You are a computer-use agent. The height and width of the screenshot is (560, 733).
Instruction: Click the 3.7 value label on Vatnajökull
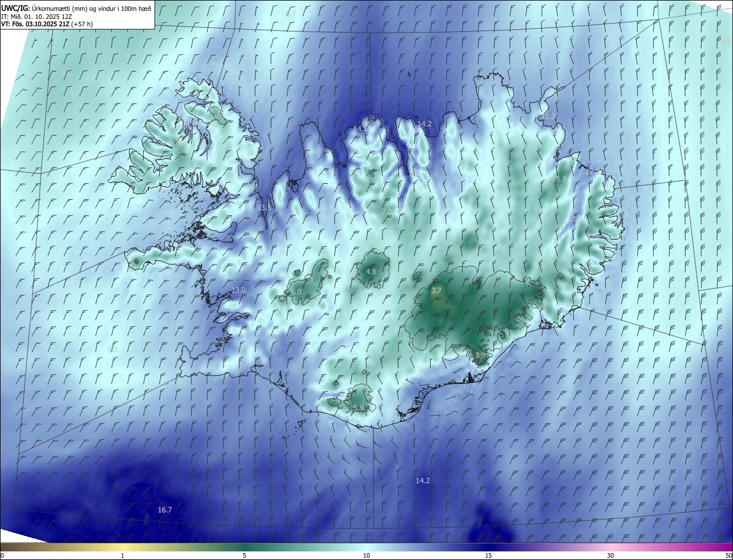click(x=436, y=291)
